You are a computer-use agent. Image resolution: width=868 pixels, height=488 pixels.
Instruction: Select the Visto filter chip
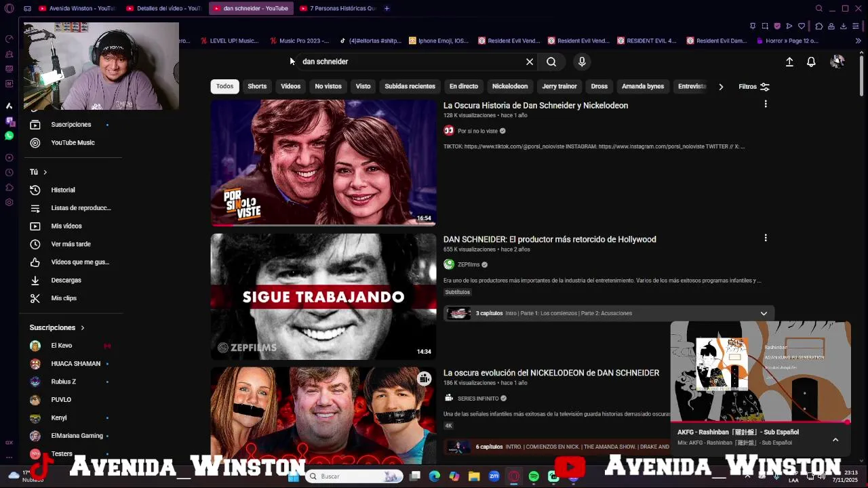(363, 86)
